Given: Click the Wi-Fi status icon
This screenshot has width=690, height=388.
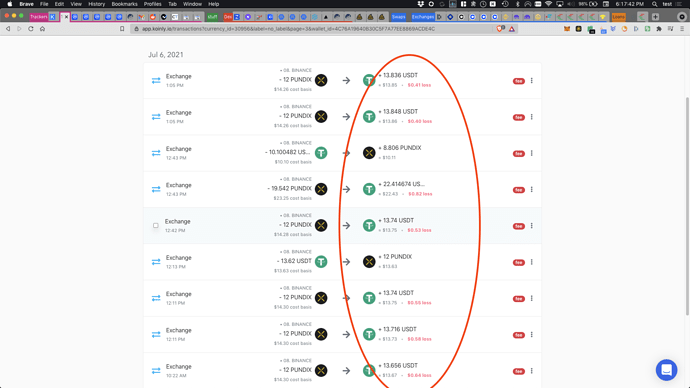Looking at the screenshot, I should pyautogui.click(x=548, y=4).
